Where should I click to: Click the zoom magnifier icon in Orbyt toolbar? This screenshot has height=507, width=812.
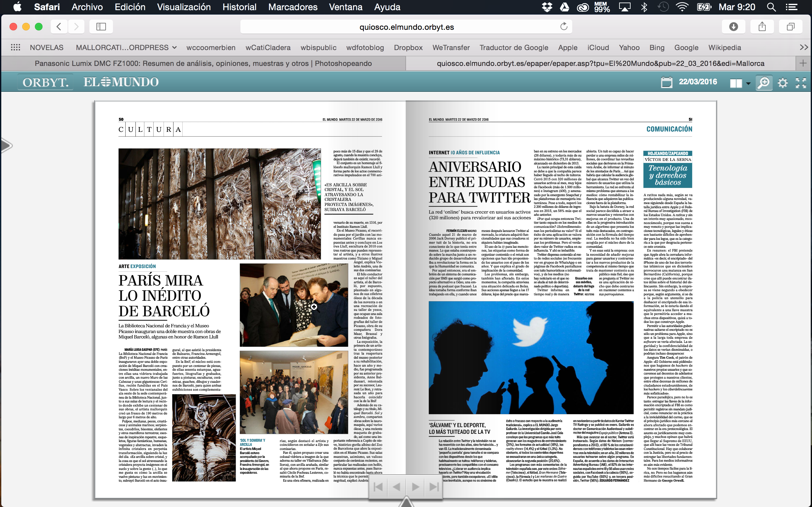[764, 82]
